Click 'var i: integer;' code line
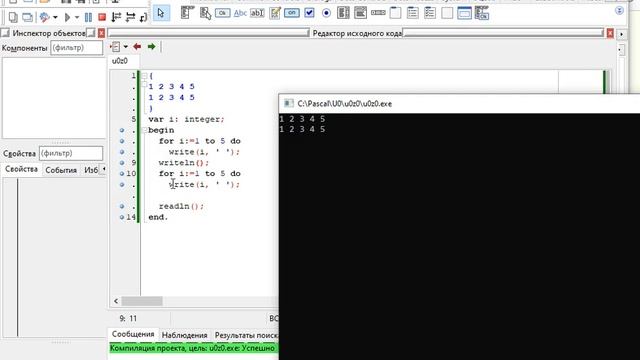640x360 pixels. point(187,119)
